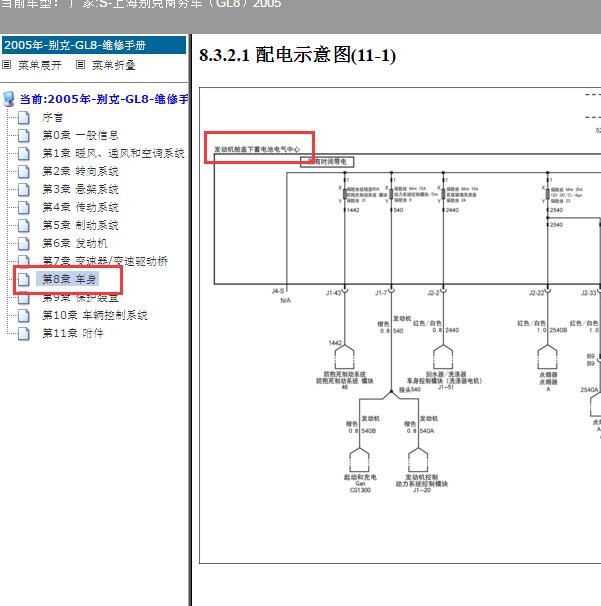This screenshot has height=606, width=601.
Task: Click connector label J2-2 in the diagram
Action: [433, 293]
